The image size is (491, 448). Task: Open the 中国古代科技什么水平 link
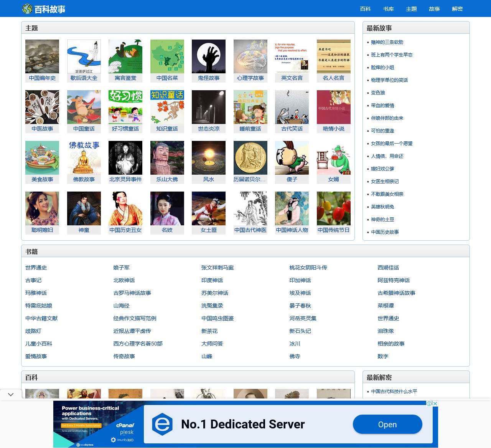(394, 392)
